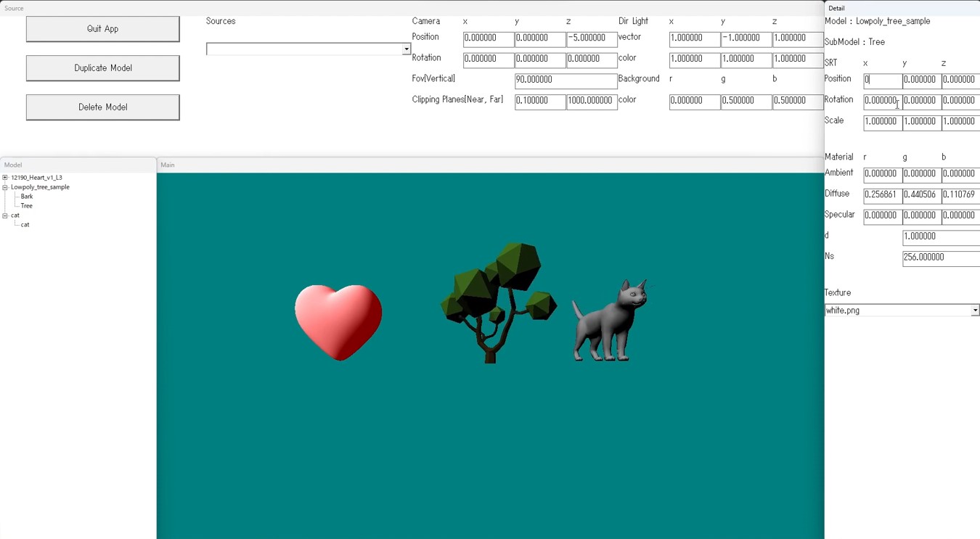Edit Camera Position x field
This screenshot has width=980, height=539.
click(489, 38)
